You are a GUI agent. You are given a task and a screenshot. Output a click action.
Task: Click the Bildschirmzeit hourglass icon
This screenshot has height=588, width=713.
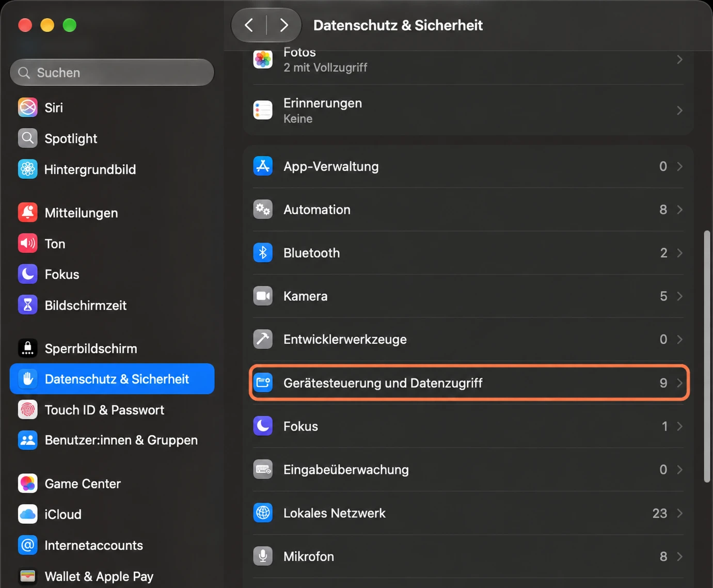tap(28, 305)
